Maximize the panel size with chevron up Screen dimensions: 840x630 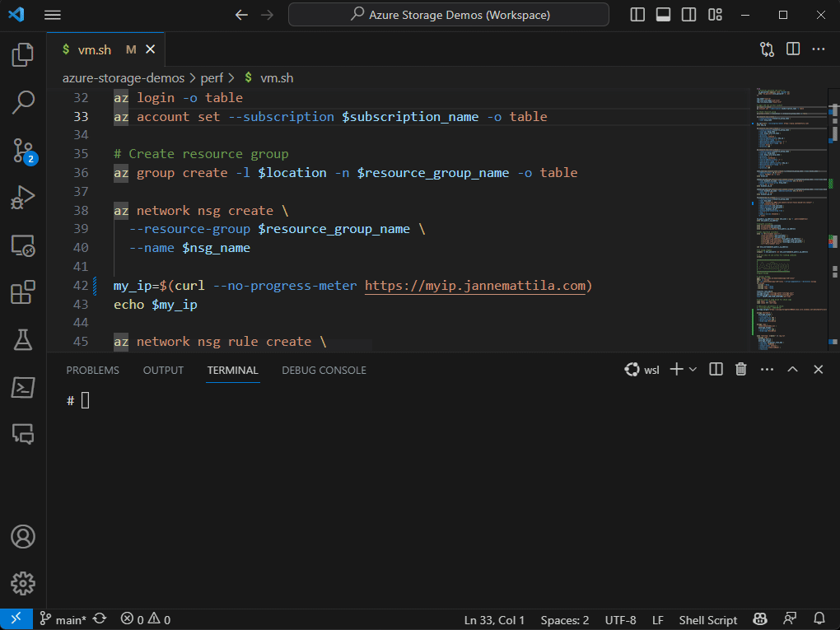(792, 370)
